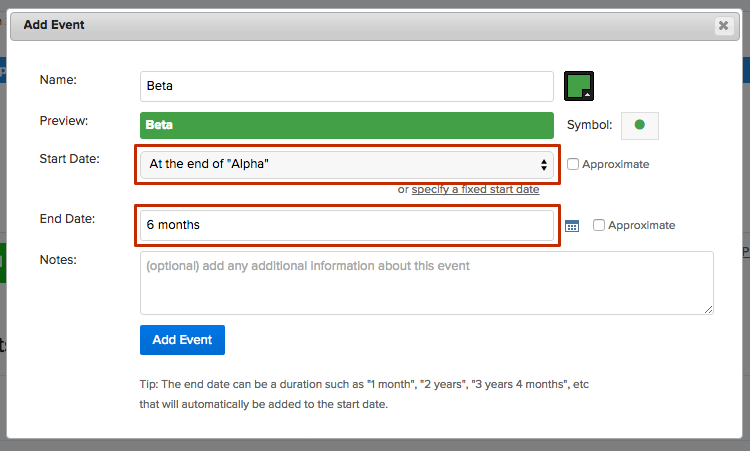Open the green event color picker

pos(579,86)
